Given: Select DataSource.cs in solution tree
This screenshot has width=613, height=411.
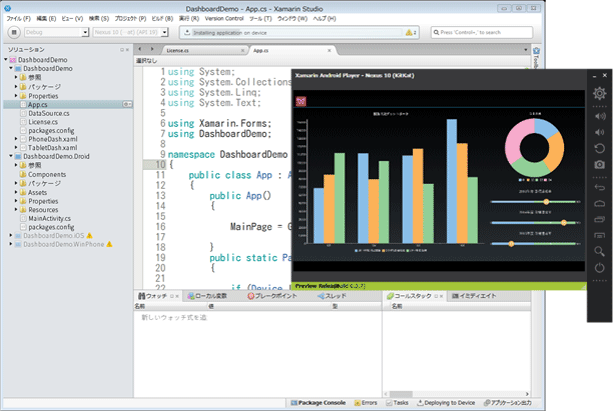Looking at the screenshot, I should click(x=48, y=113).
